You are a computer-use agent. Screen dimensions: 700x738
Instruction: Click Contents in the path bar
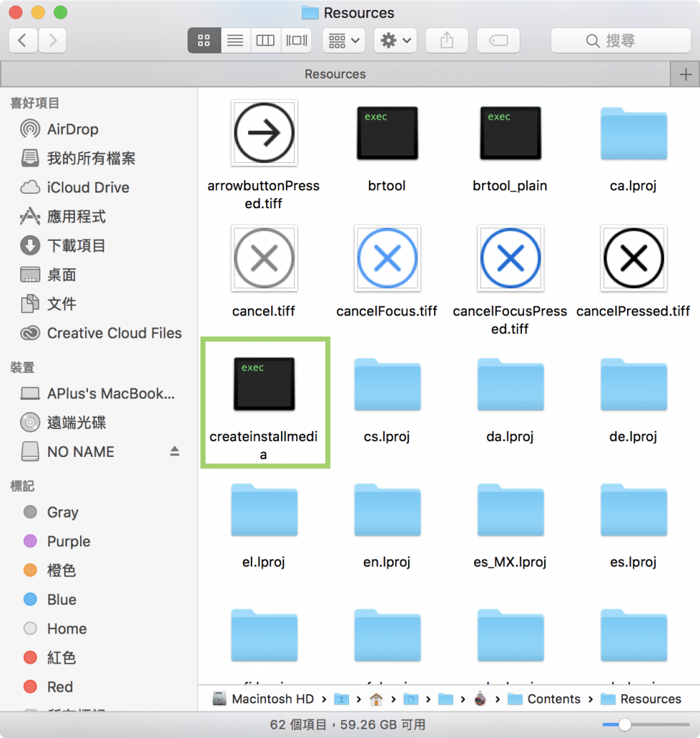click(544, 699)
